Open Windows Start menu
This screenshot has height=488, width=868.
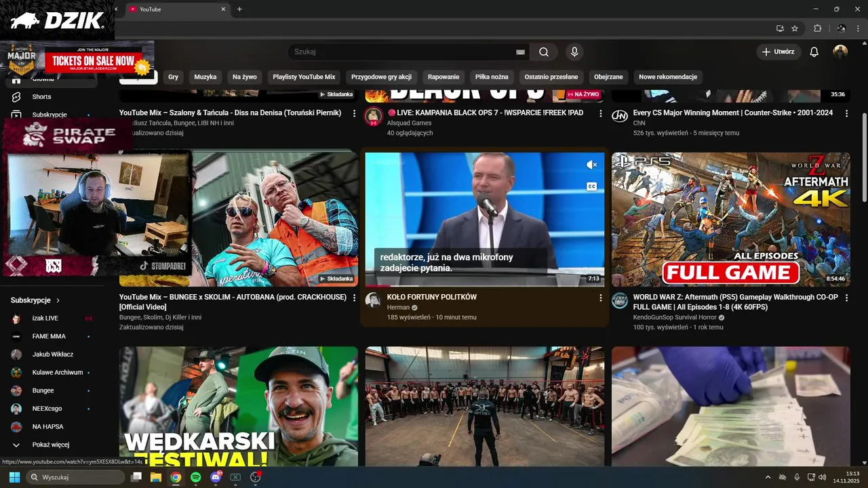14,477
